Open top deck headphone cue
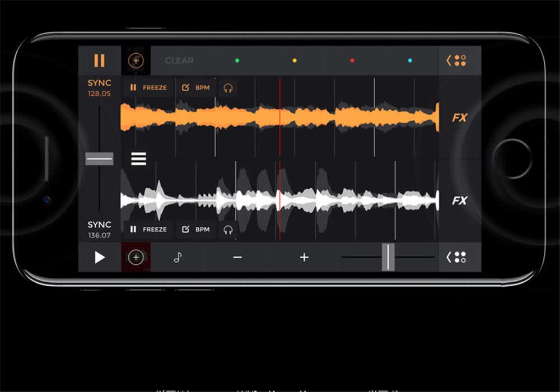This screenshot has height=392, width=560. (228, 88)
